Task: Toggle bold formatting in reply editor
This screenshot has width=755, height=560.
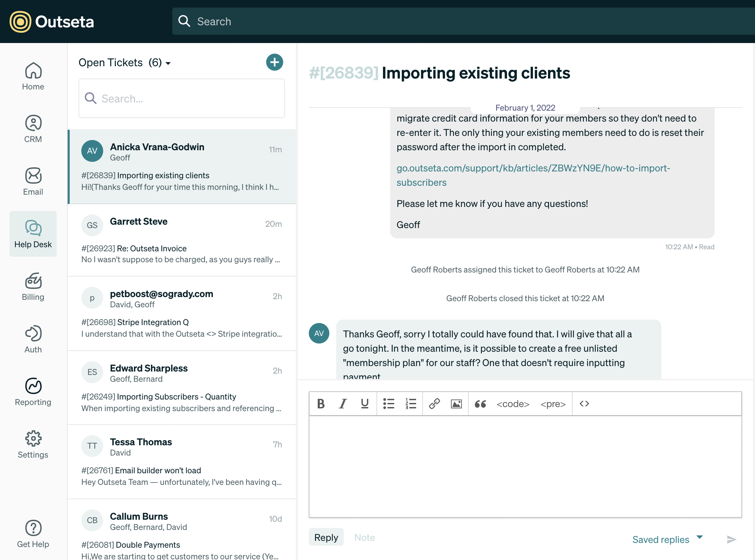Action: click(x=320, y=404)
